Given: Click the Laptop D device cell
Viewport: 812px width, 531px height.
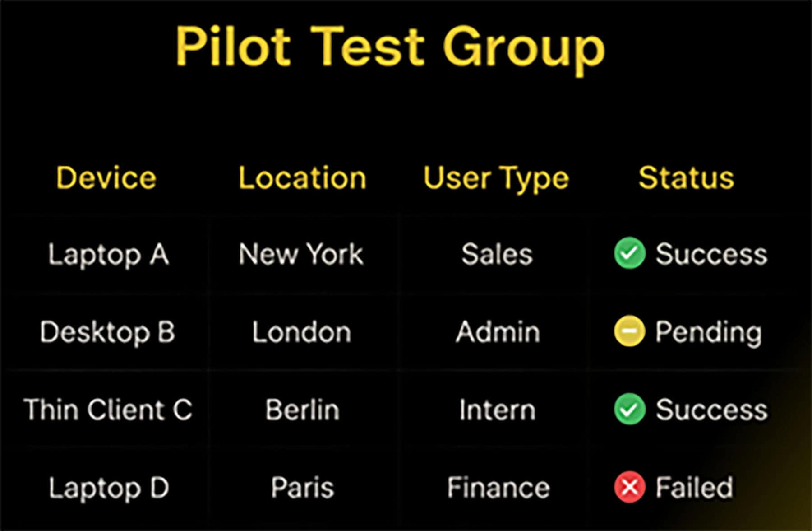Looking at the screenshot, I should 109,488.
